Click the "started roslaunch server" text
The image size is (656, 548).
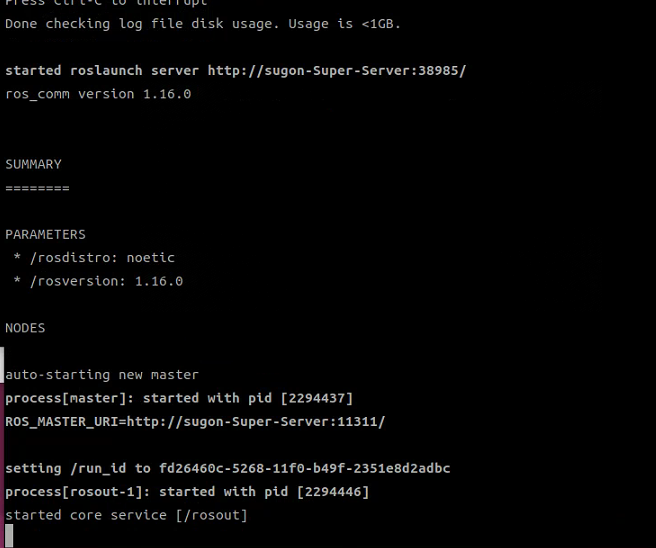click(104, 71)
